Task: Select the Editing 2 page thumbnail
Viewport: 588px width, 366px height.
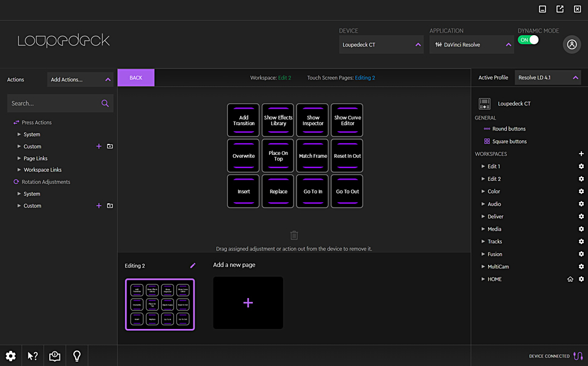Action: (x=160, y=305)
